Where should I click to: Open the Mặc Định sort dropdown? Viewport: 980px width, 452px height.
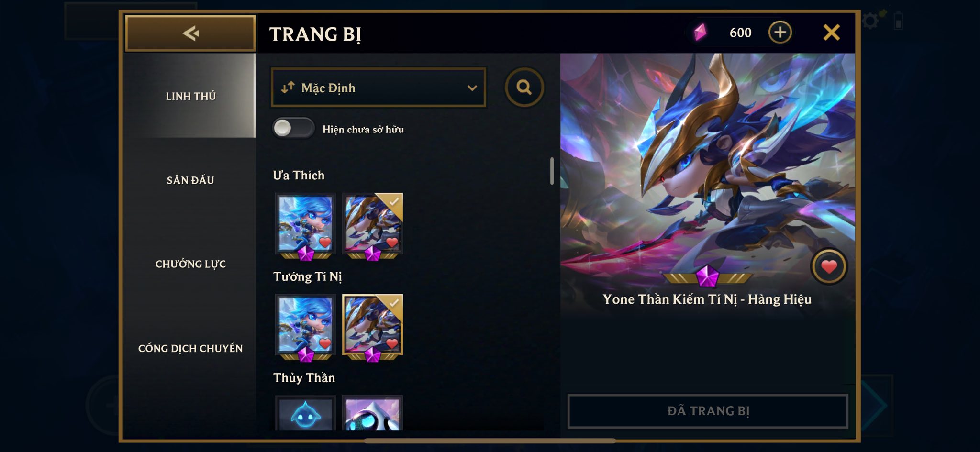[379, 88]
